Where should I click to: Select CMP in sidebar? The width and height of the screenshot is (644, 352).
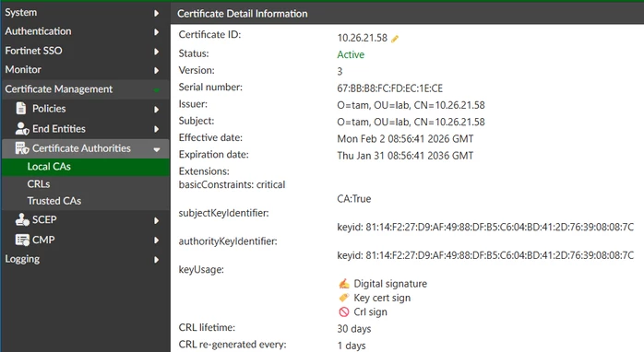(x=85, y=240)
